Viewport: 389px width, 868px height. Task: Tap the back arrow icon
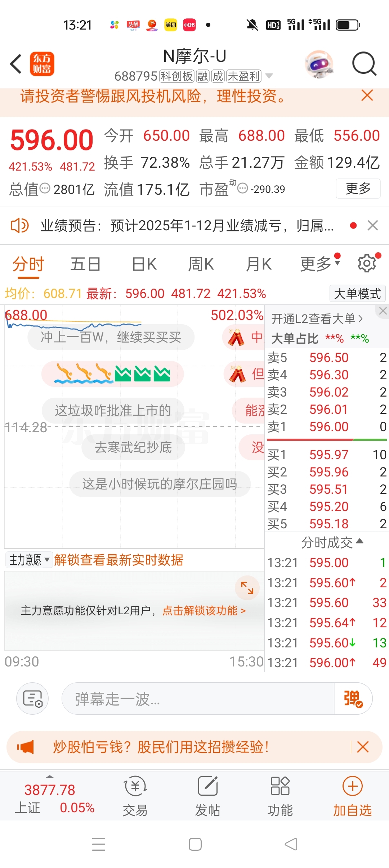click(16, 64)
